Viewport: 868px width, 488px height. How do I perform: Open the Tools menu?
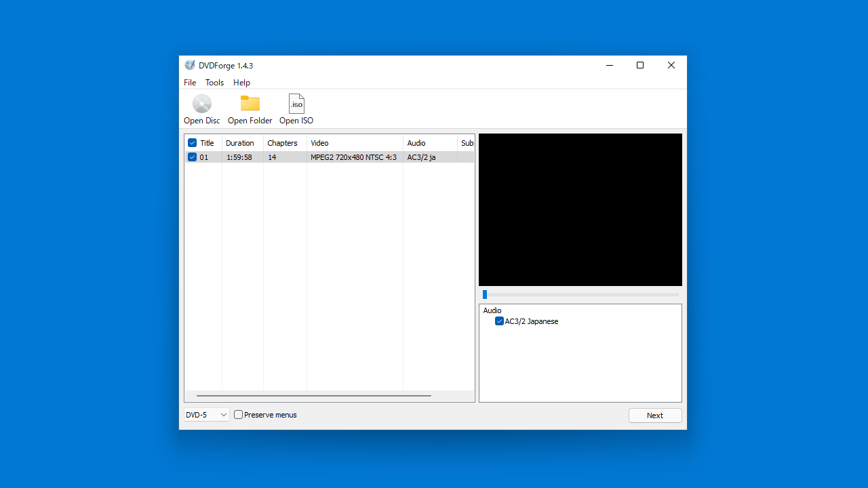tap(214, 83)
